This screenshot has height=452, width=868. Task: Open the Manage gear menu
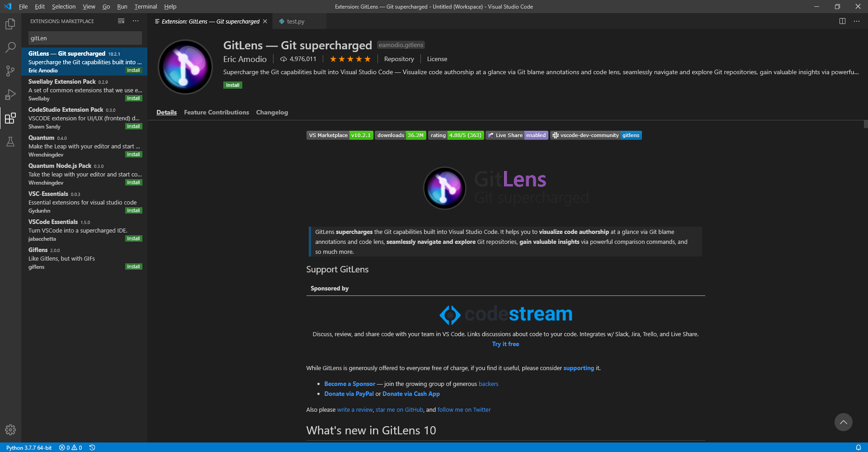click(10, 430)
